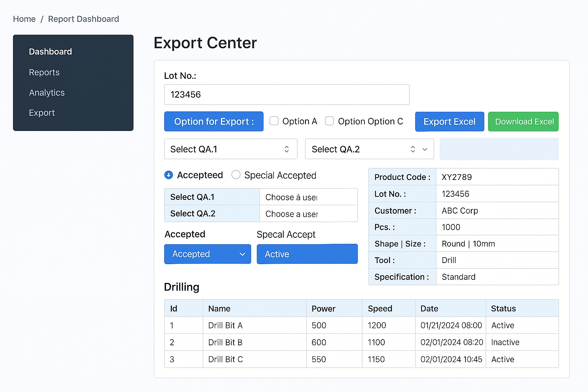Click into the Lot No. input field
Image resolution: width=588 pixels, height=392 pixels.
286,95
